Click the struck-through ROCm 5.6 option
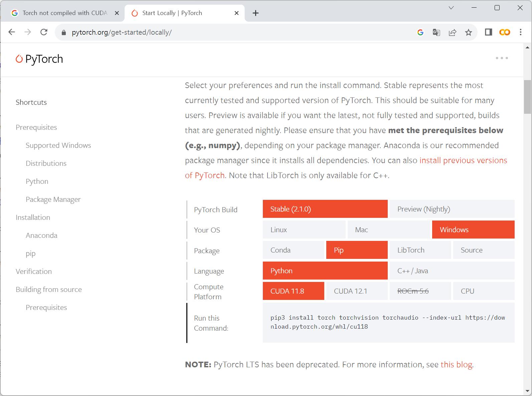Image resolution: width=532 pixels, height=396 pixels. 420,291
